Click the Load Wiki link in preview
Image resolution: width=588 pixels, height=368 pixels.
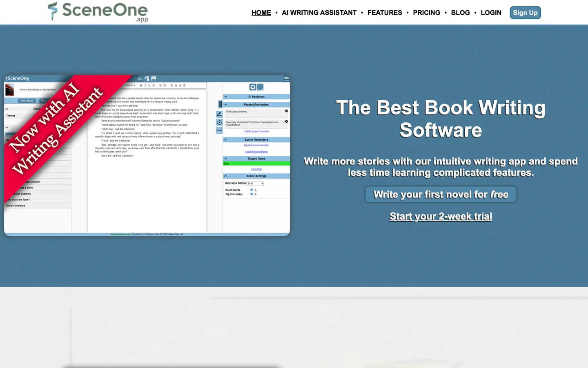coord(256,169)
